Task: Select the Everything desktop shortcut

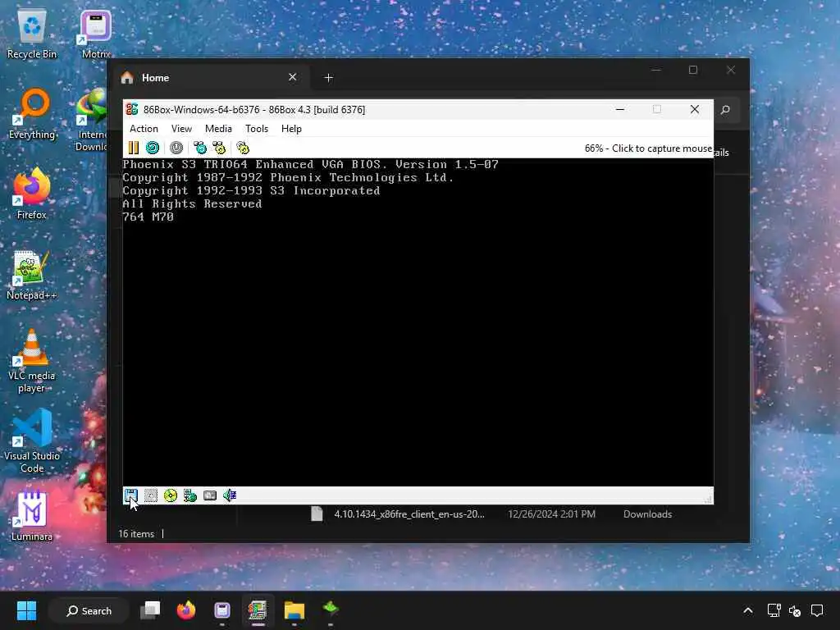Action: tap(32, 115)
